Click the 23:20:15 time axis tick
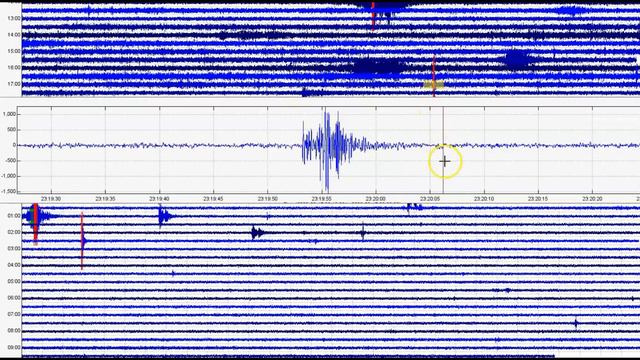 click(538, 199)
